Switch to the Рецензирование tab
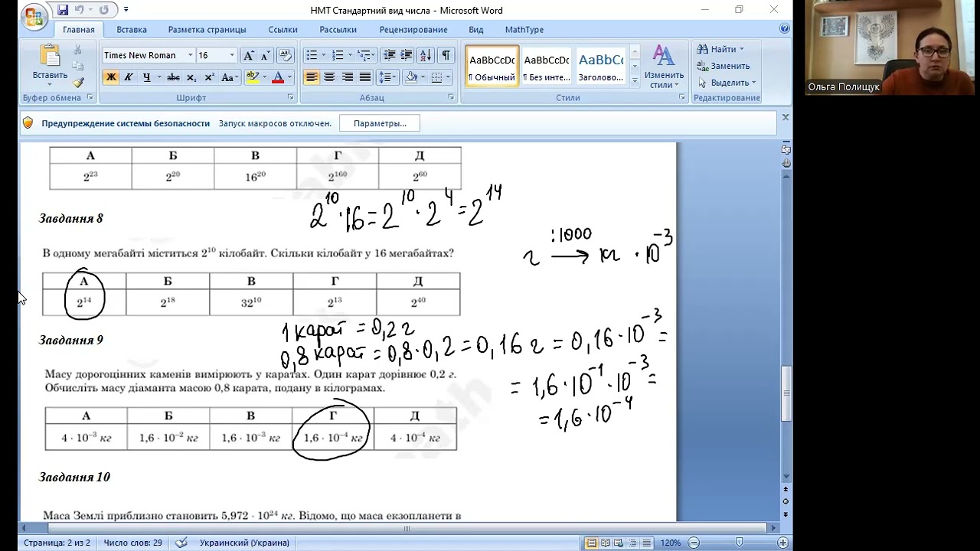The image size is (980, 551). [413, 30]
